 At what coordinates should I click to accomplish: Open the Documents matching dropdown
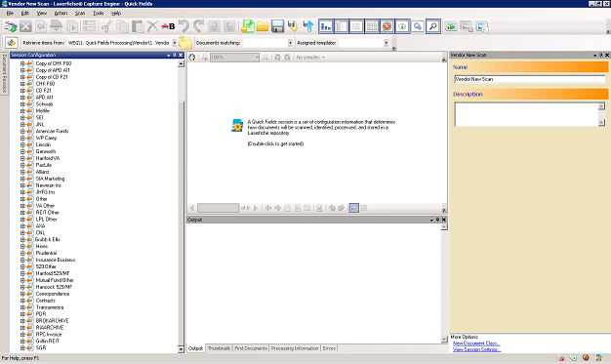click(x=290, y=43)
